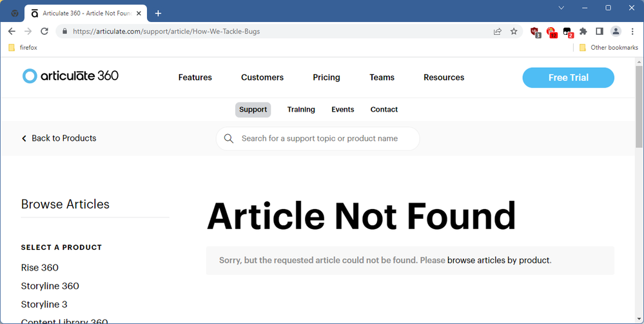644x324 pixels.
Task: Open the Extensions puzzle-piece menu
Action: tap(583, 31)
